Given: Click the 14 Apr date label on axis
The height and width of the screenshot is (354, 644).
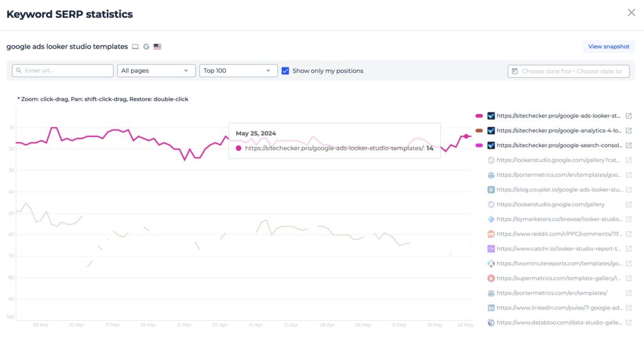Looking at the screenshot, I should click(255, 325).
